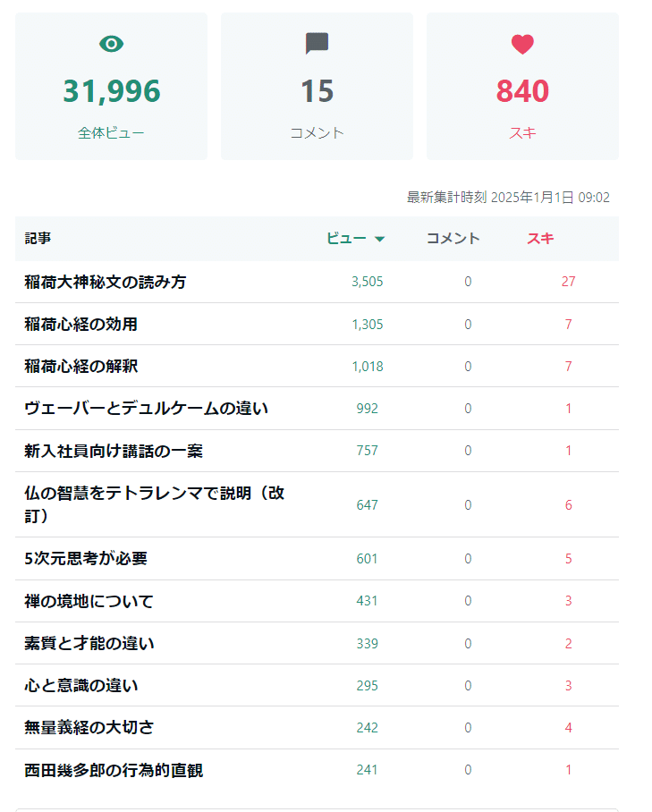This screenshot has height=812, width=652.
Task: Open article ヴェーバーとデュルケームの違い
Action: pos(147,409)
